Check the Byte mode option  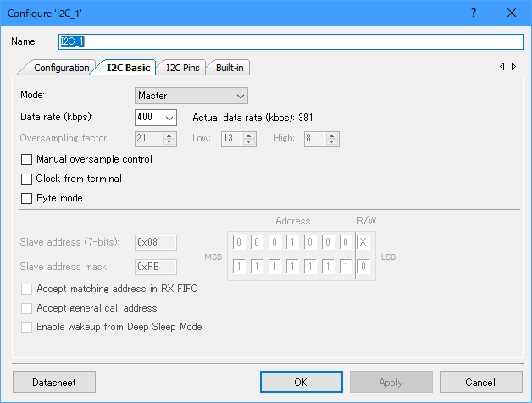pyautogui.click(x=27, y=198)
